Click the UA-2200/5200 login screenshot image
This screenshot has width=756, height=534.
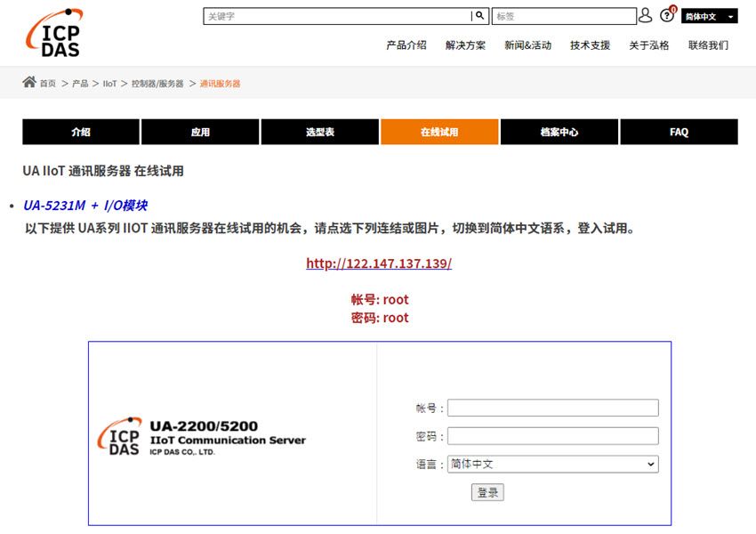pyautogui.click(x=380, y=433)
